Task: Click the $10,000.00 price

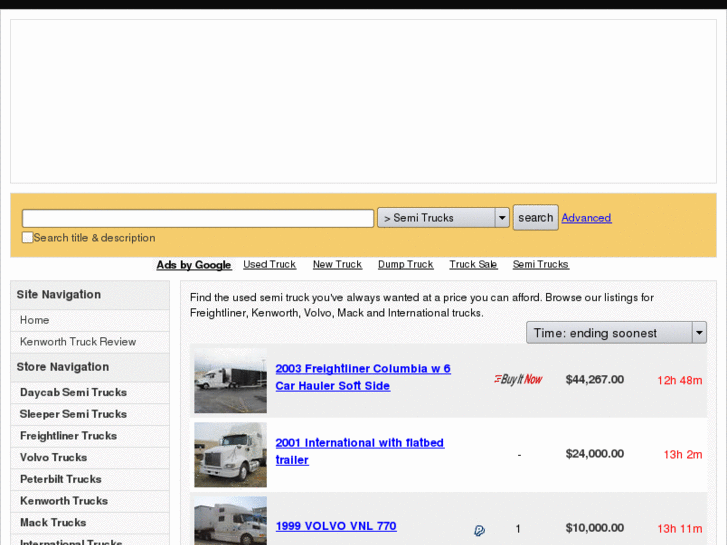Action: click(594, 528)
